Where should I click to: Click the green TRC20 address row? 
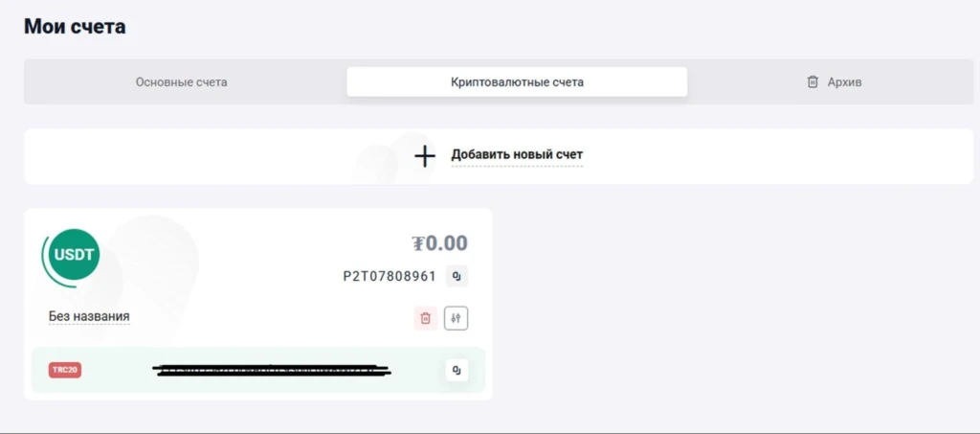258,370
